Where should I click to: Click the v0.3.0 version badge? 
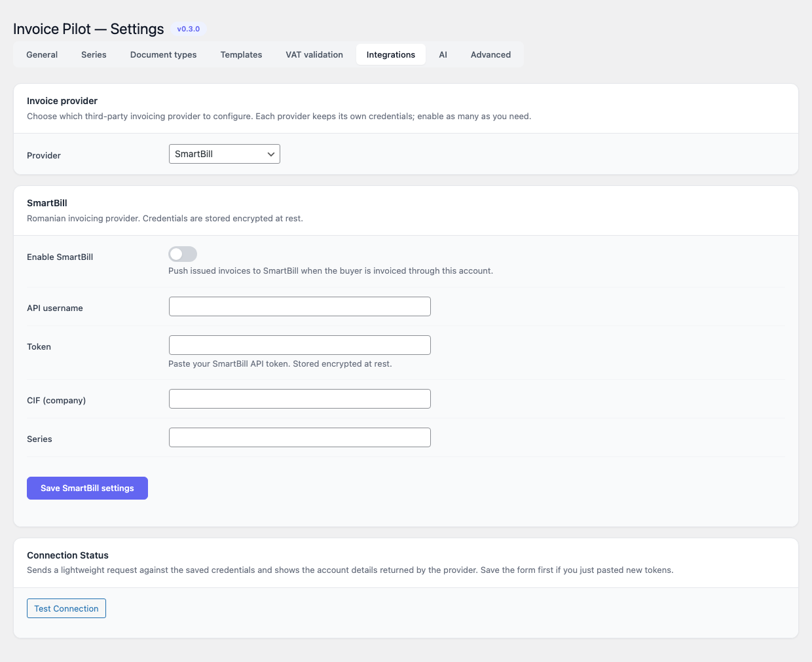coord(189,29)
